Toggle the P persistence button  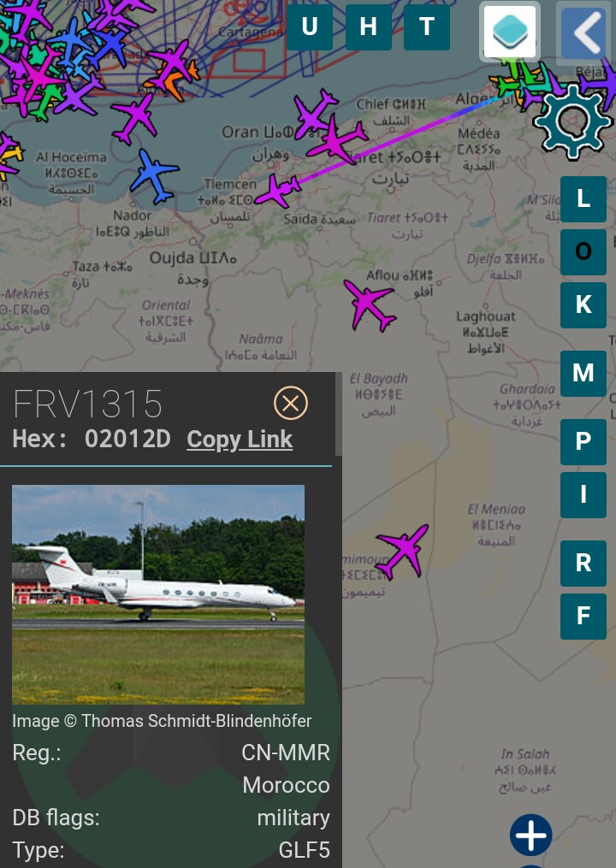(583, 442)
